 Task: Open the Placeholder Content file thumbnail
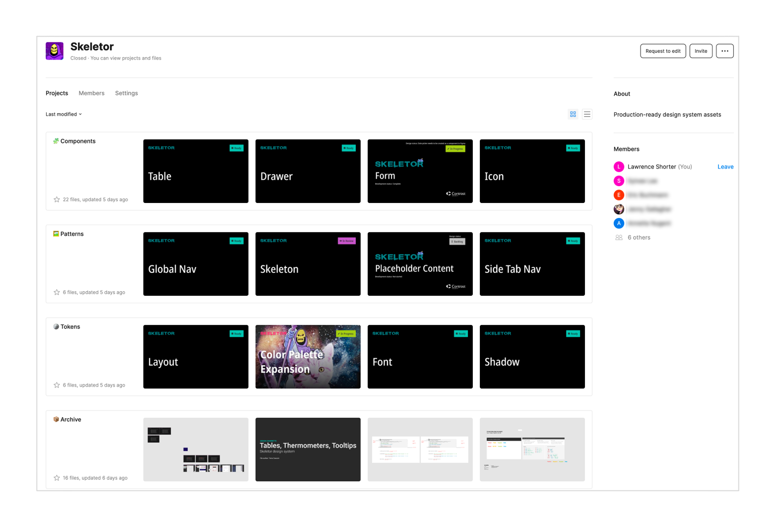[x=420, y=264]
